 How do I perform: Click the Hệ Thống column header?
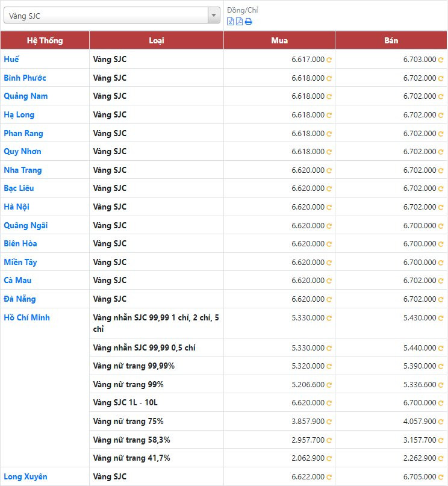[x=45, y=40]
